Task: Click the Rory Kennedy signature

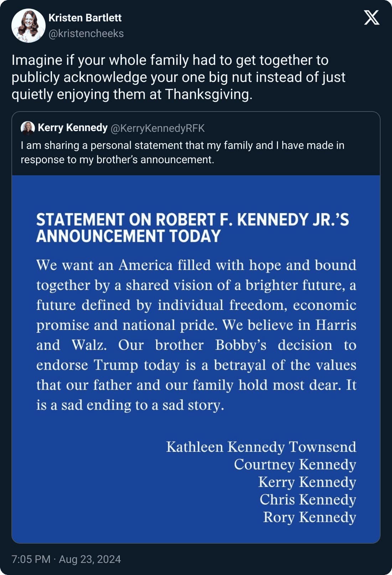Action: (309, 517)
